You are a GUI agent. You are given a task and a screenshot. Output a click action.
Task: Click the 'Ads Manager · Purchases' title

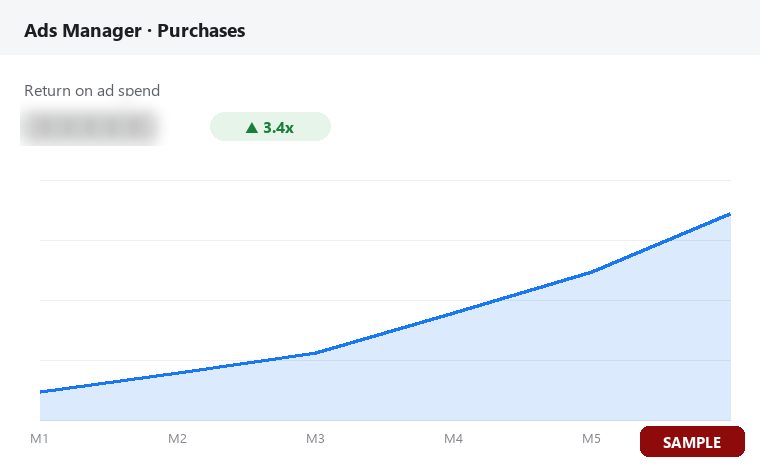tap(135, 31)
